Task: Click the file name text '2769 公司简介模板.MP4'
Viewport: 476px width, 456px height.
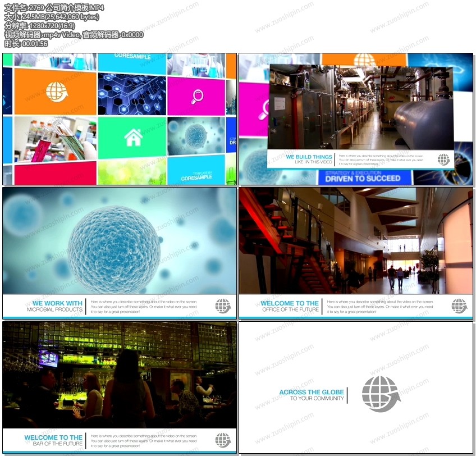Action: point(54,7)
